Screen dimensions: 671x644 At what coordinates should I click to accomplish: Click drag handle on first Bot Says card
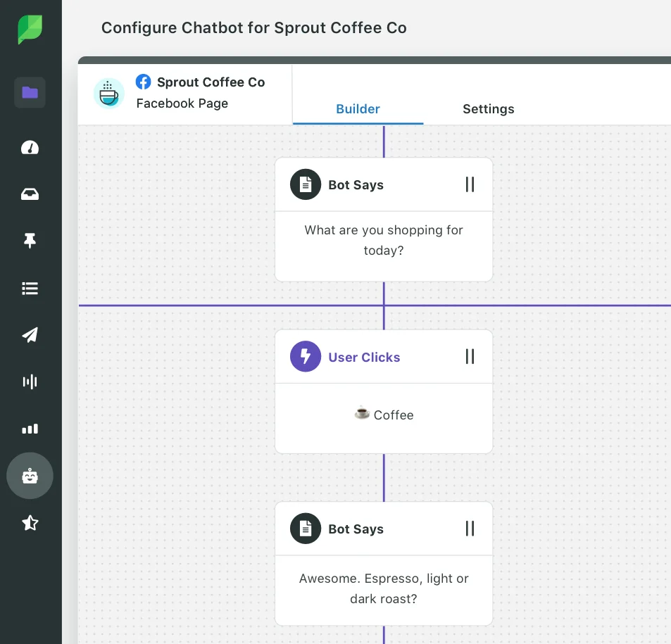click(x=470, y=184)
